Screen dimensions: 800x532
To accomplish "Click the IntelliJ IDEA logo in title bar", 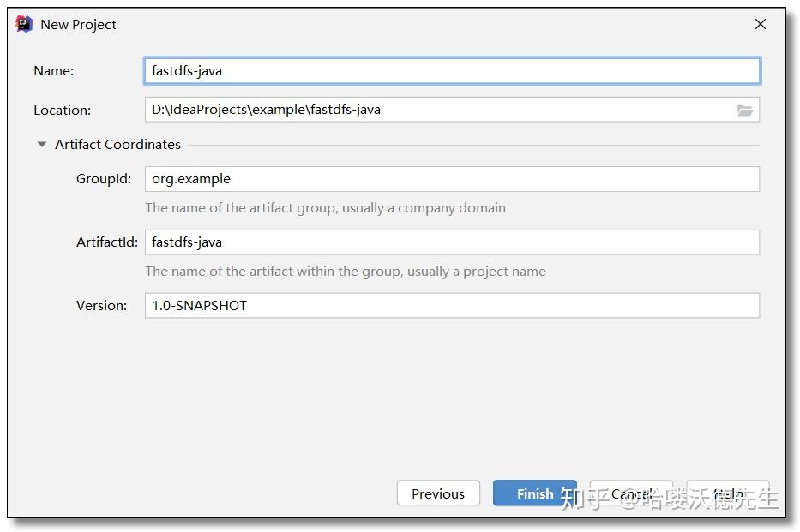I will click(25, 24).
